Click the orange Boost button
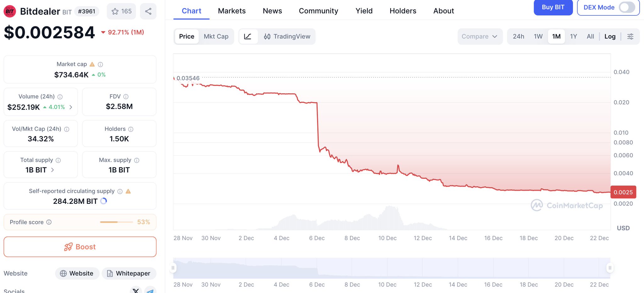 click(80, 247)
